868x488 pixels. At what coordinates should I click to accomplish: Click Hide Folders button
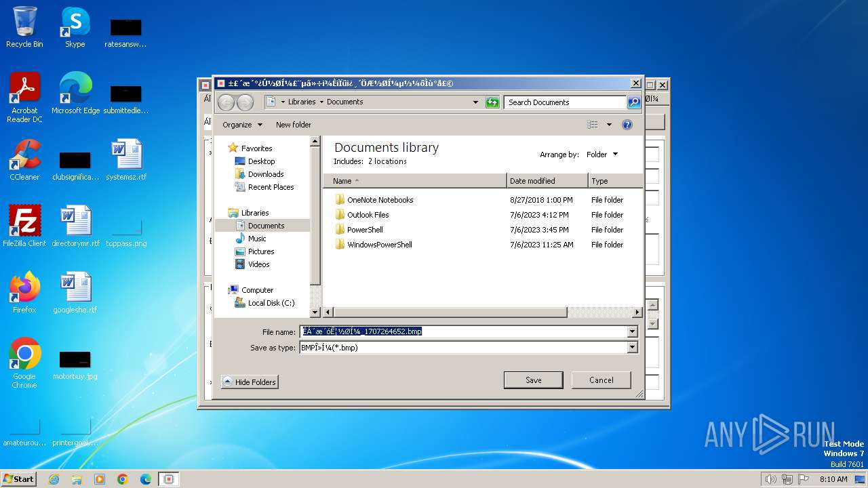[250, 382]
